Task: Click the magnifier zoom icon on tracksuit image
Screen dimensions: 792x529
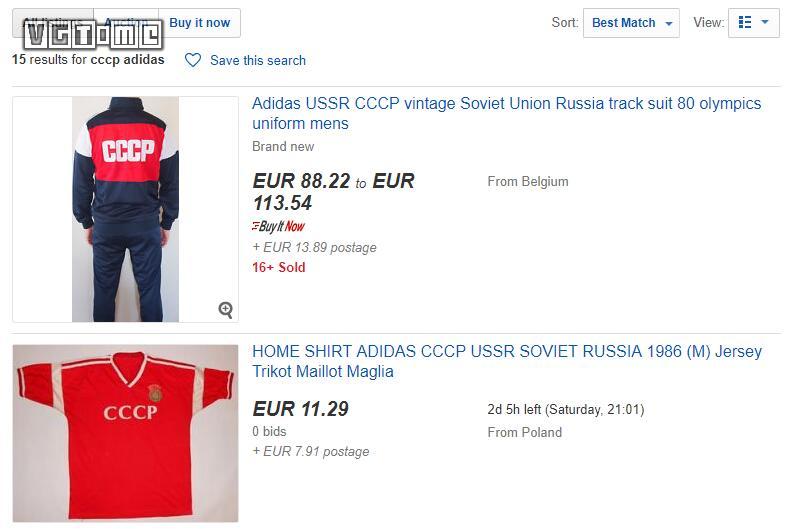Action: pos(226,310)
